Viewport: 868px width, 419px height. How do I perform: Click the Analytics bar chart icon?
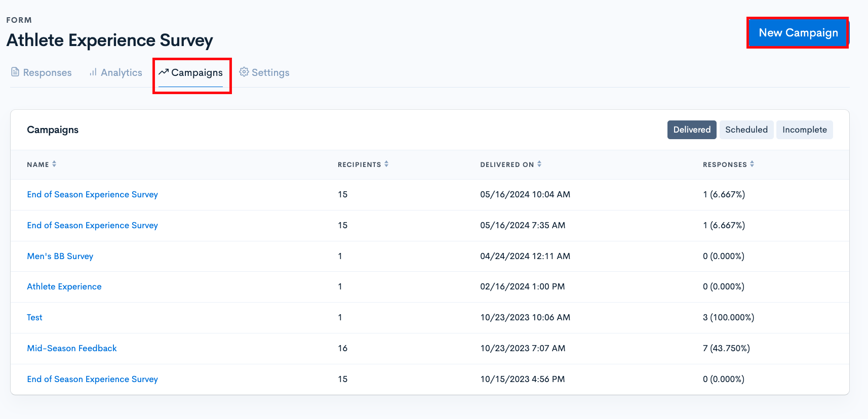[x=93, y=72]
